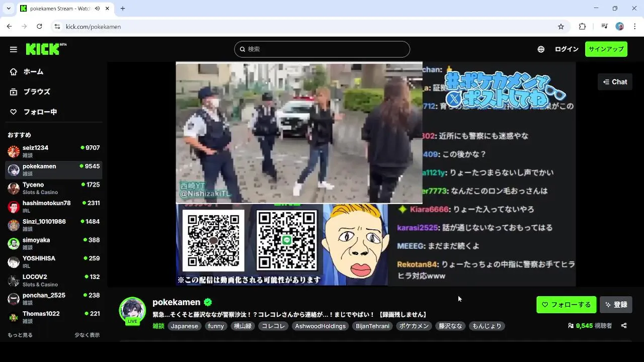Click the ポケカメン tag
Screen dimensions: 644x362
click(414, 326)
